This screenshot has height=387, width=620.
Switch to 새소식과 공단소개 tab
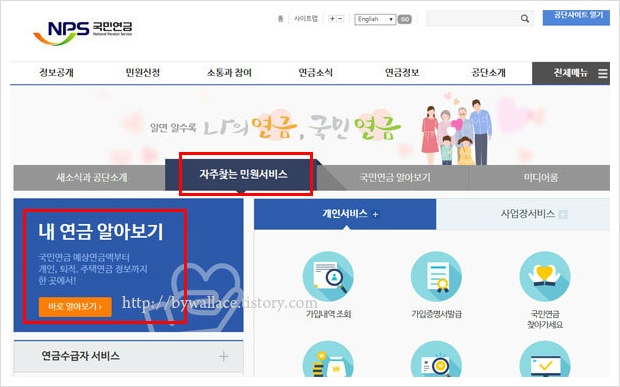[x=89, y=177]
